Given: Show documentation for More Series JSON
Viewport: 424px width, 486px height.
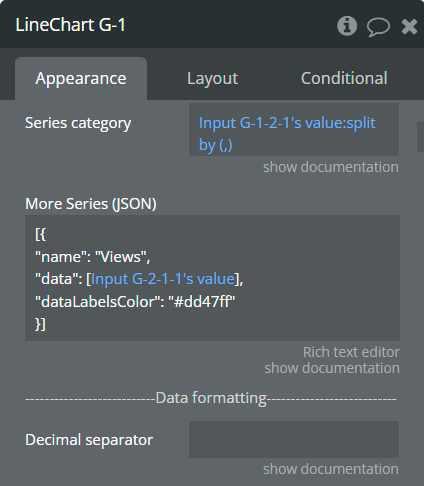Looking at the screenshot, I should coord(332,368).
